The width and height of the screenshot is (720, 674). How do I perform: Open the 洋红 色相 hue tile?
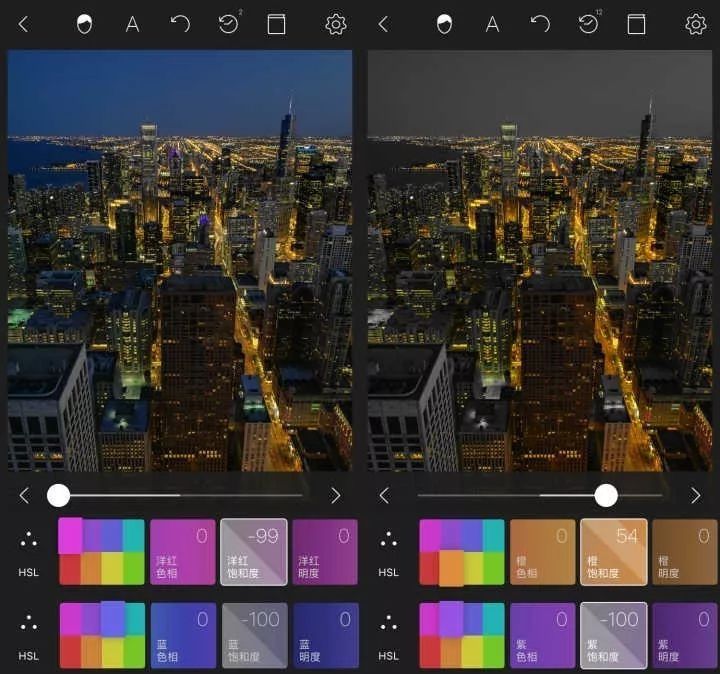(182, 551)
